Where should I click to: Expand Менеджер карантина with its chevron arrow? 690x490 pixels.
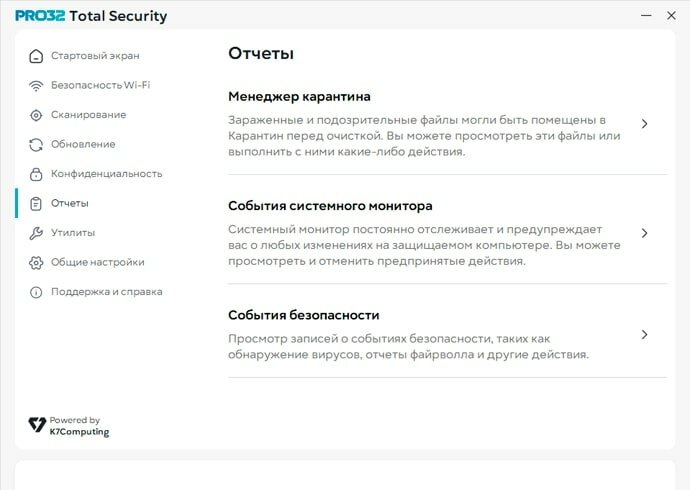tap(645, 124)
